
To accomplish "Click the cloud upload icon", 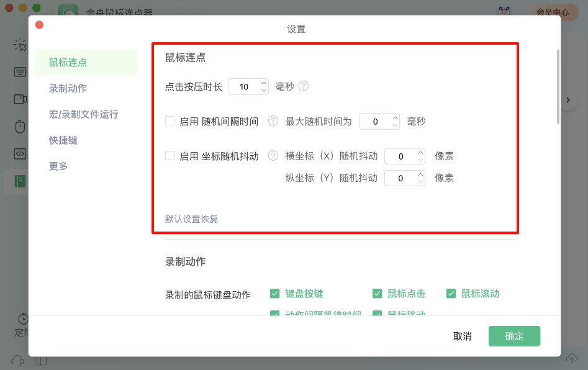I will click(x=571, y=358).
